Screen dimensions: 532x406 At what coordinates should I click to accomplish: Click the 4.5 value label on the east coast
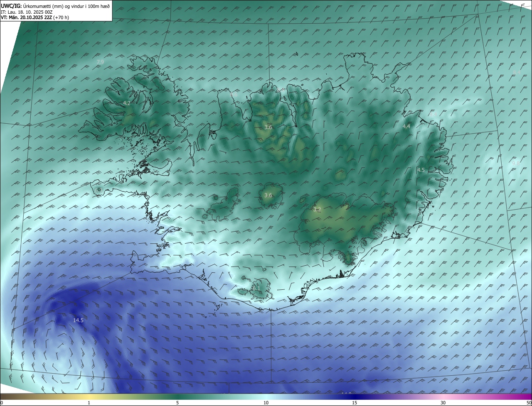[x=421, y=170]
